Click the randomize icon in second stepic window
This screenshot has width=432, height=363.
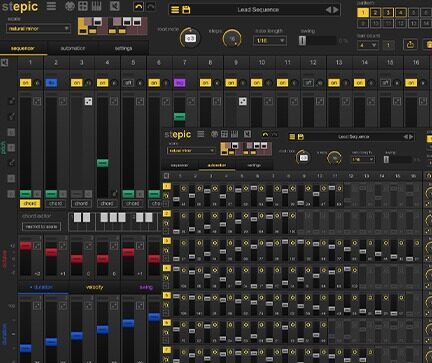pos(247,134)
